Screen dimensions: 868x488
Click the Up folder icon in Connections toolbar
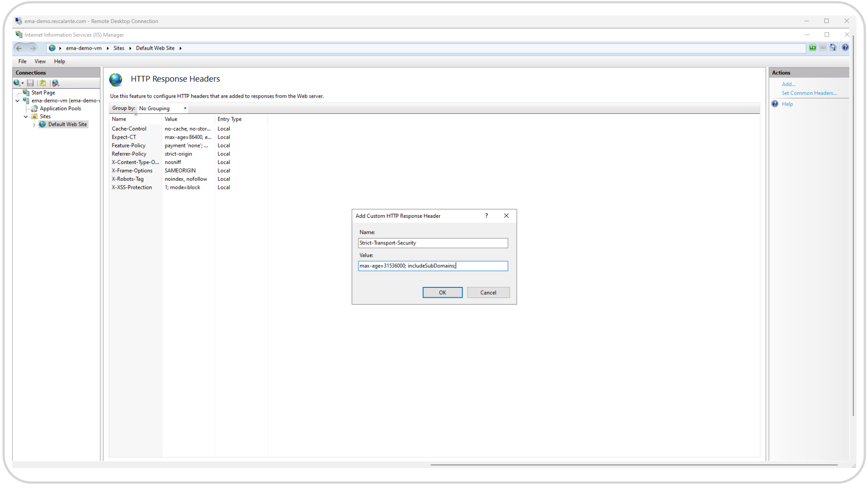(42, 83)
